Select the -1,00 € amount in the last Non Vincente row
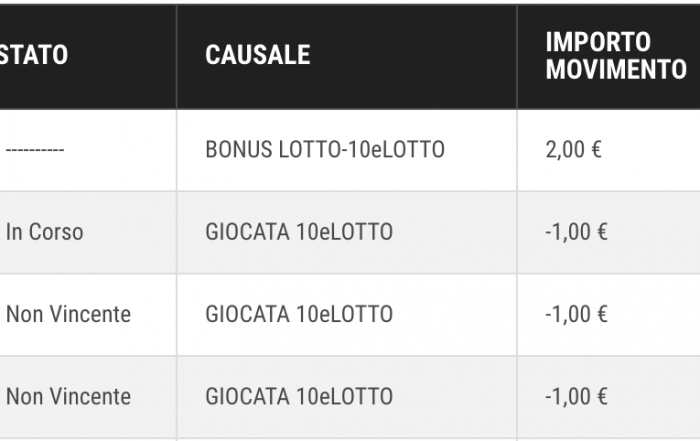Viewport: 700px width, 441px height. coord(576,396)
